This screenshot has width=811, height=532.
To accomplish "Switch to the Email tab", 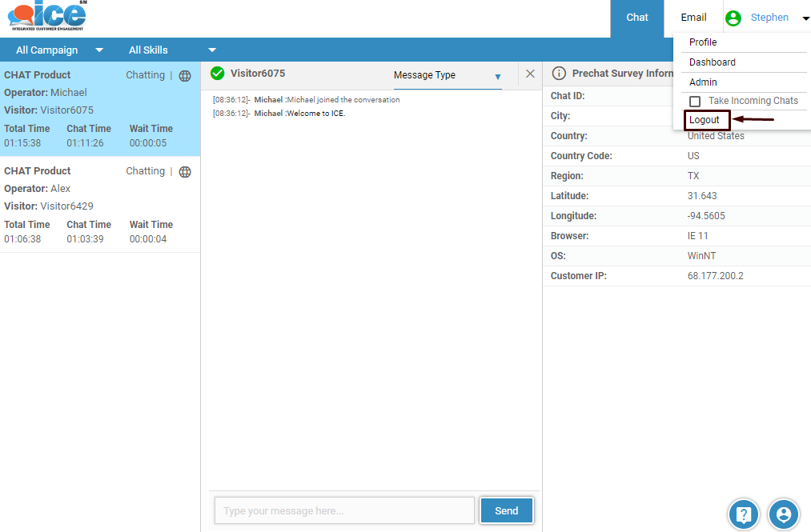I will click(693, 18).
